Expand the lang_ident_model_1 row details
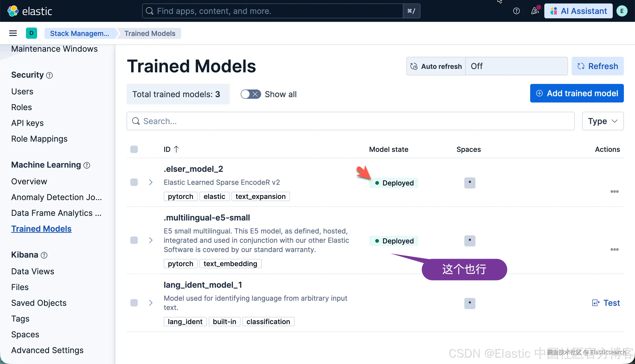 [x=151, y=303]
